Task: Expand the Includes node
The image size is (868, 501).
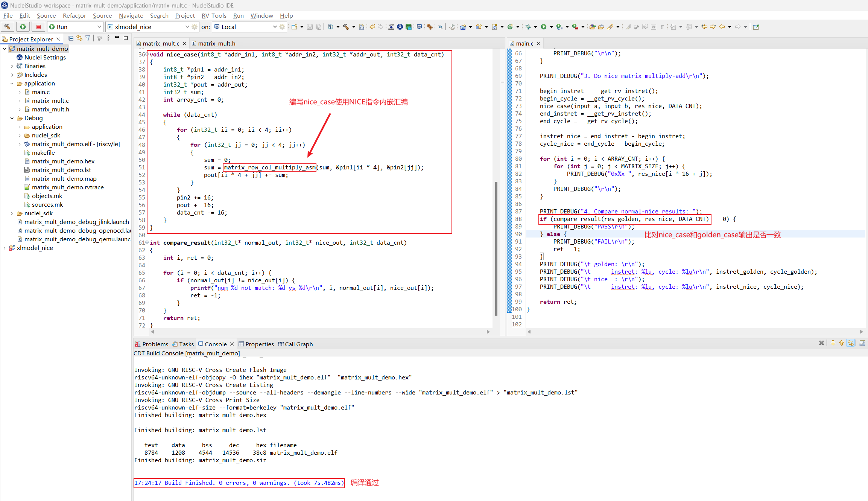Action: [x=12, y=75]
